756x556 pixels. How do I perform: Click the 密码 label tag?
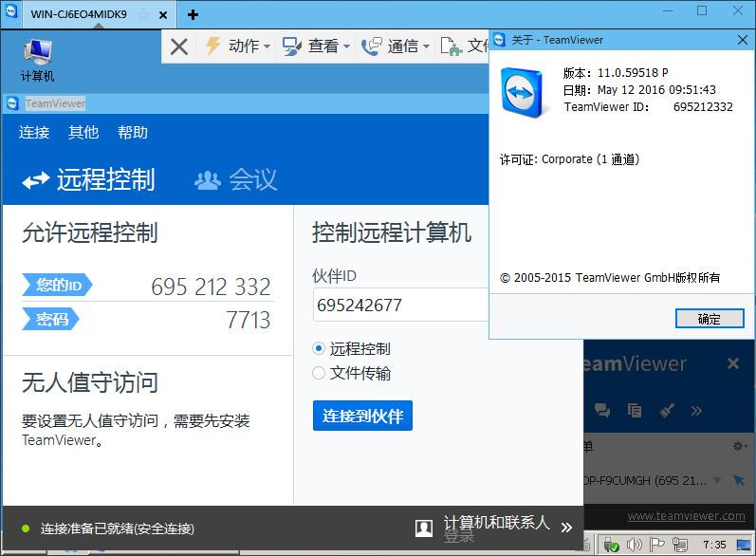coord(50,319)
